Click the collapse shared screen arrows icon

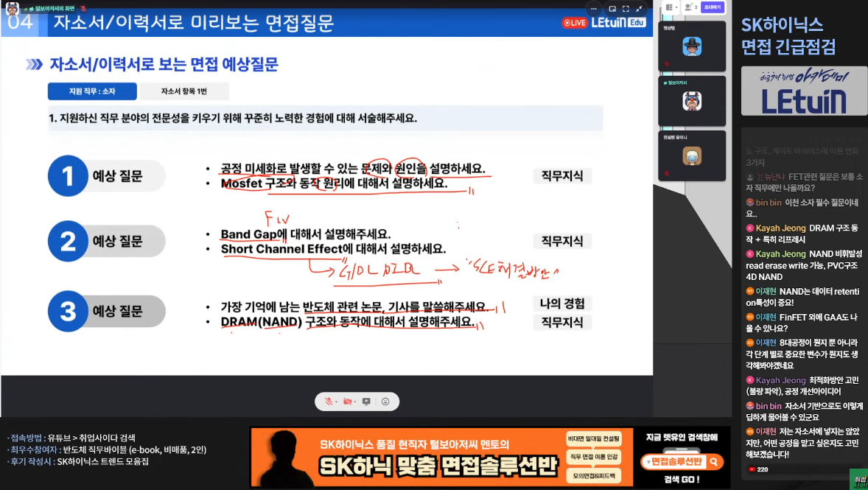click(641, 9)
